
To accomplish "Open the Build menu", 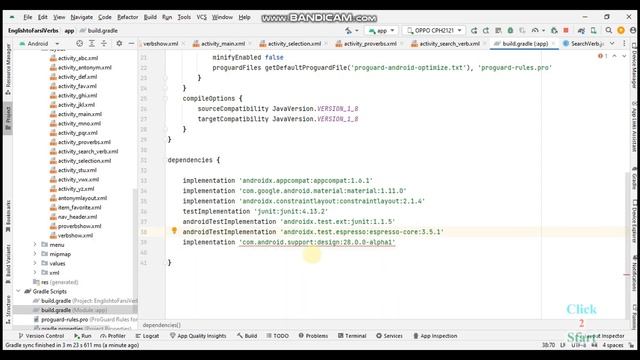I will click(x=150, y=17).
